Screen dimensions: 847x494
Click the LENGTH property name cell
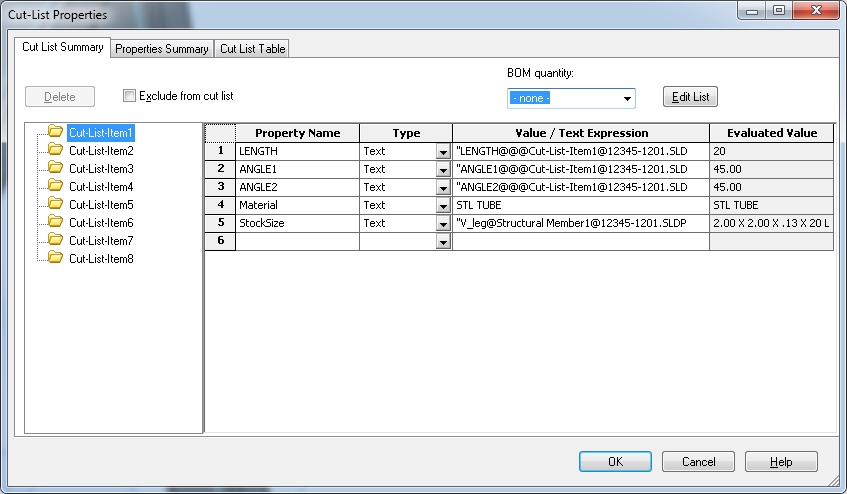(297, 151)
